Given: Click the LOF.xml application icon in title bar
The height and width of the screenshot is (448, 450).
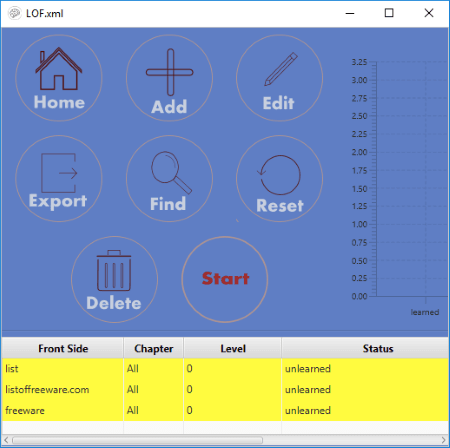Looking at the screenshot, I should [x=14, y=13].
